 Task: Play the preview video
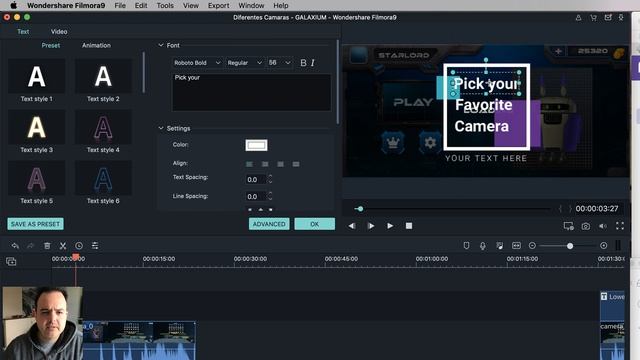(x=390, y=226)
